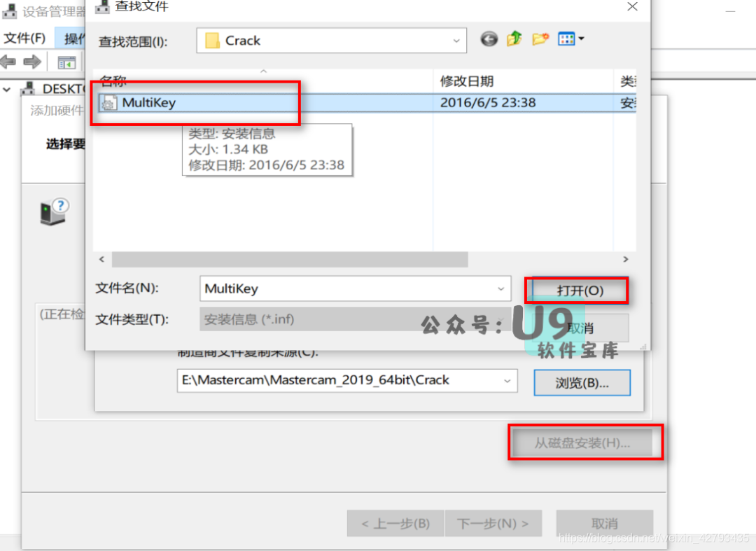Click Device Manager's back arrow toolbar icon
Viewport: 756px width, 551px height.
[8, 62]
